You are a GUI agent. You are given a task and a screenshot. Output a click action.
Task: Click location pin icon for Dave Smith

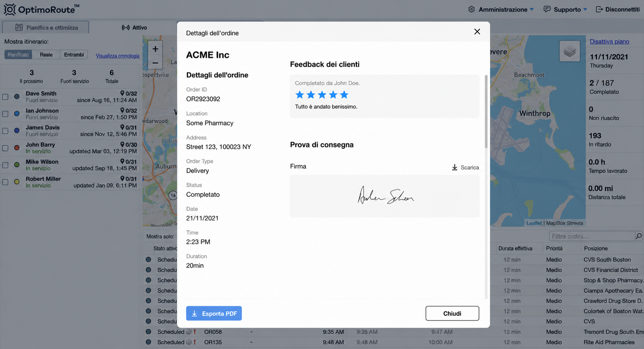(x=122, y=93)
